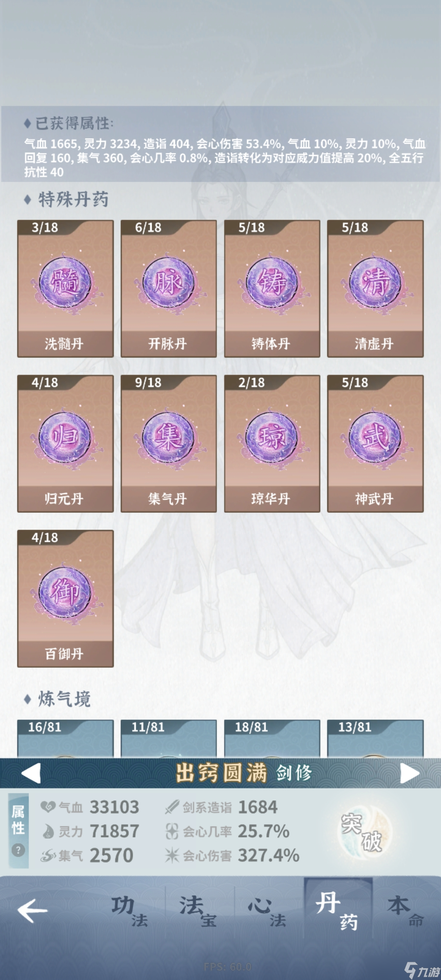Tap the 16/81 炼气境 pill card
This screenshot has width=441, height=980.
(x=65, y=738)
